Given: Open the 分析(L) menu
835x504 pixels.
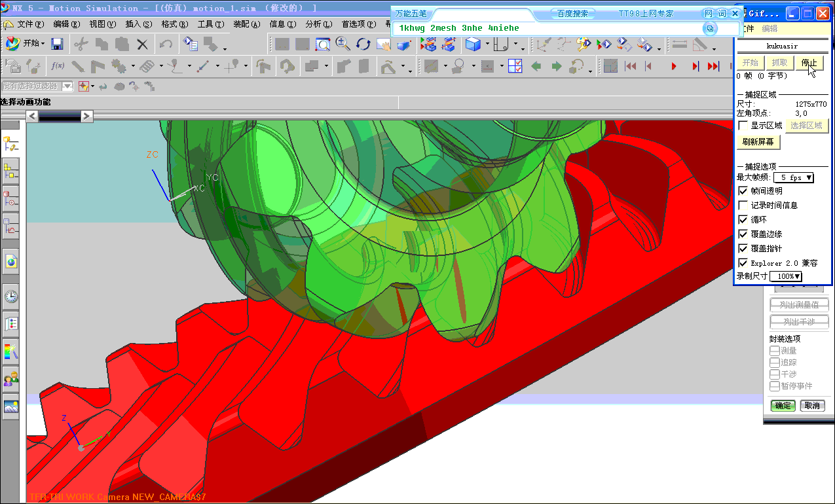Looking at the screenshot, I should click(318, 24).
